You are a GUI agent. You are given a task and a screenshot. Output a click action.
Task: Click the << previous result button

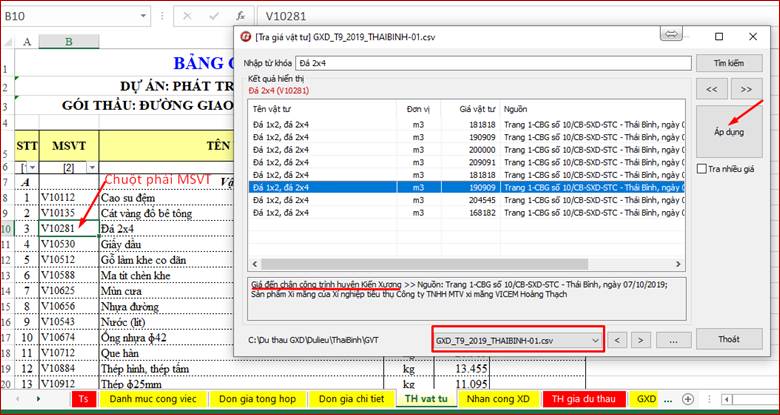tap(713, 89)
